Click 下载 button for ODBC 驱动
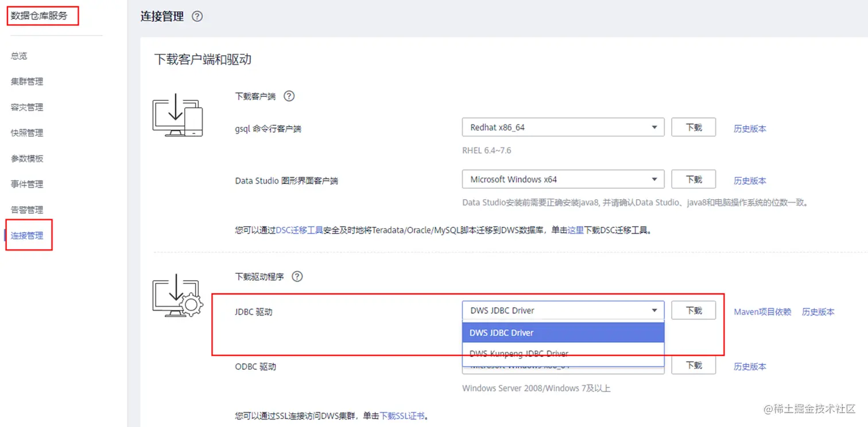 (693, 365)
